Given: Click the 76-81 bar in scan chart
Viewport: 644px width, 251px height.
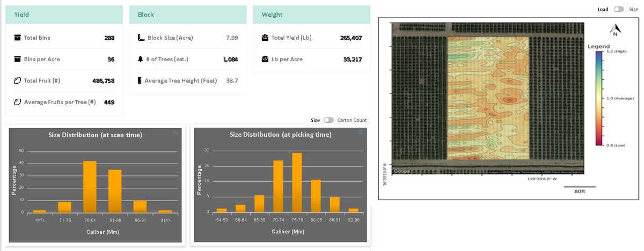Looking at the screenshot, I should 90,187.
